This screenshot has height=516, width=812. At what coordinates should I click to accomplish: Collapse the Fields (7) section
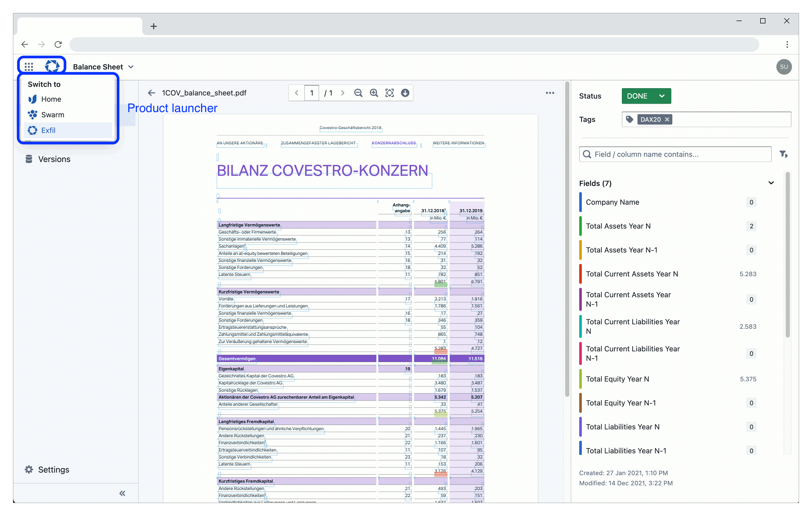coord(771,183)
